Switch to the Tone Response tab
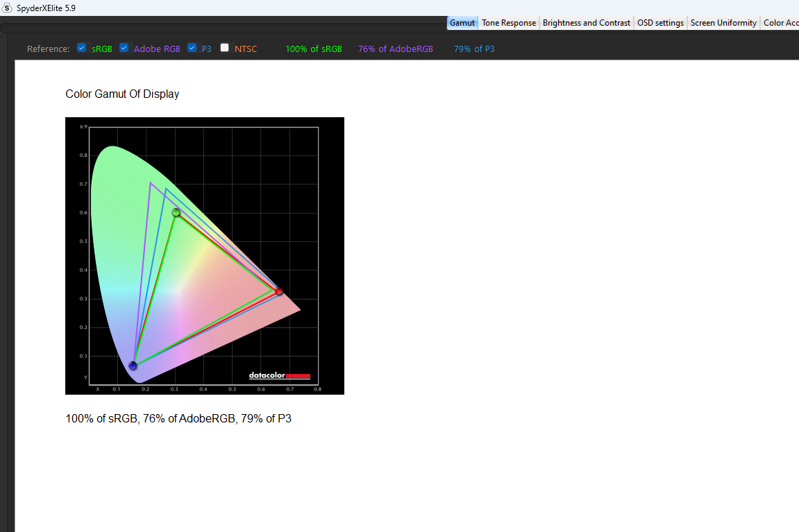This screenshot has width=799, height=532. (509, 23)
